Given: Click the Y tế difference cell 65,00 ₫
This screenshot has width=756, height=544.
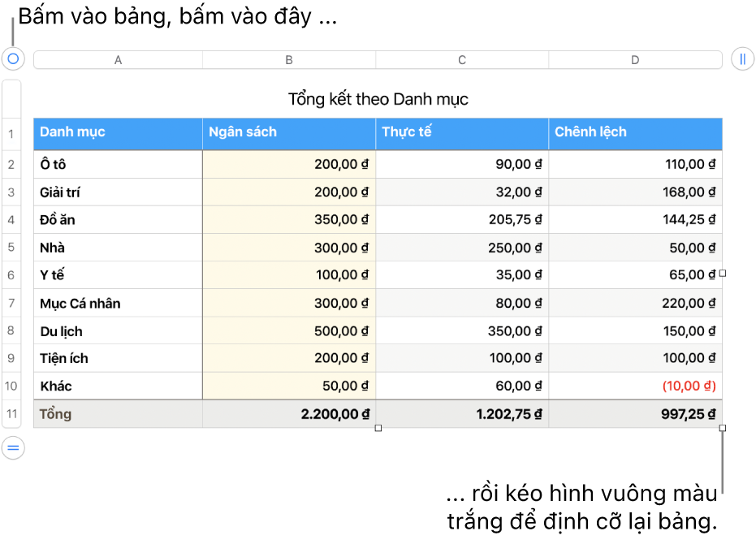Looking at the screenshot, I should [636, 275].
